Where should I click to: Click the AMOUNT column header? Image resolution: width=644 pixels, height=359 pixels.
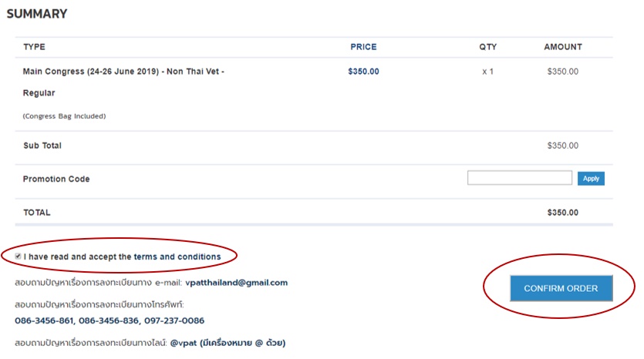(563, 47)
